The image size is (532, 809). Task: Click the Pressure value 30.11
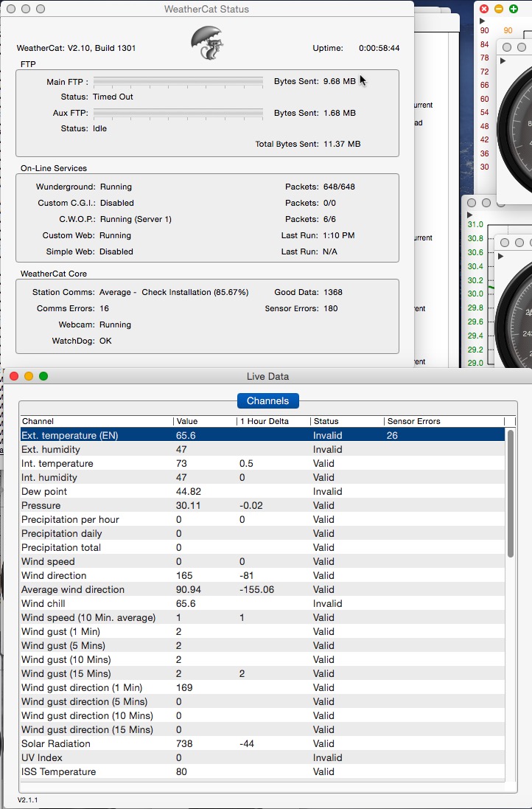(188, 506)
